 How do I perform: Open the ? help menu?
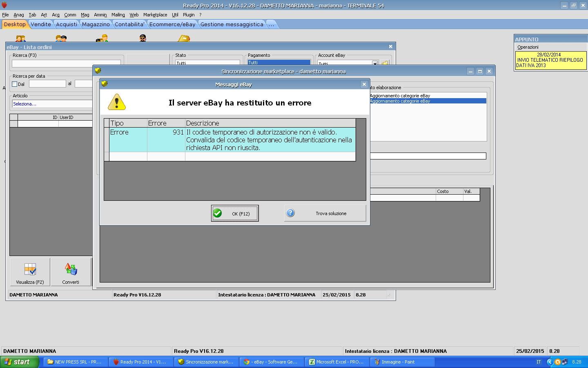point(200,15)
